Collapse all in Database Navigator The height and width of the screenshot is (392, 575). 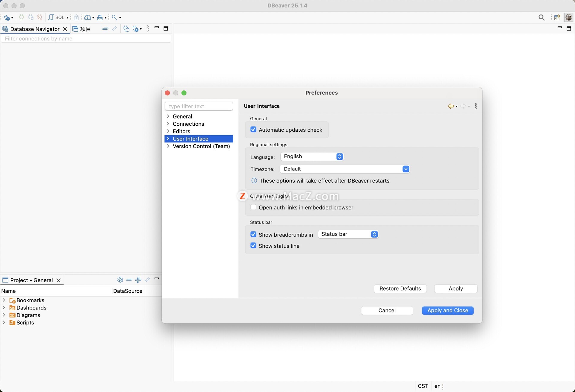tap(105, 29)
